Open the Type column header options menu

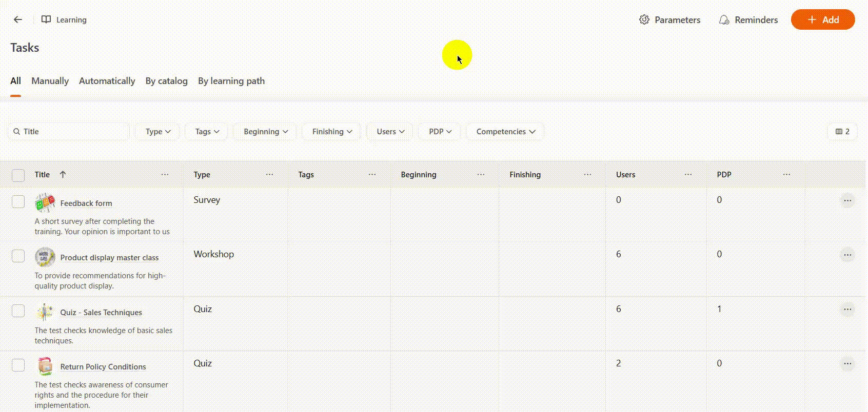point(269,174)
